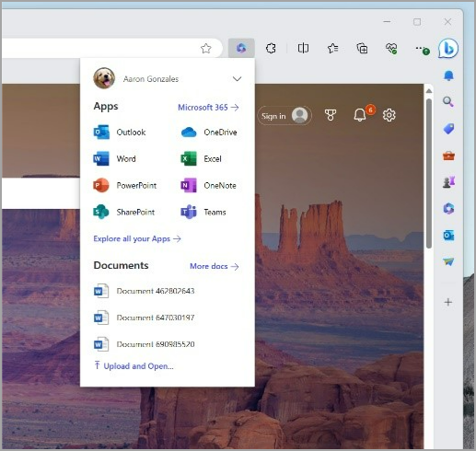
Task: Follow the Microsoft 365 link
Action: 208,108
